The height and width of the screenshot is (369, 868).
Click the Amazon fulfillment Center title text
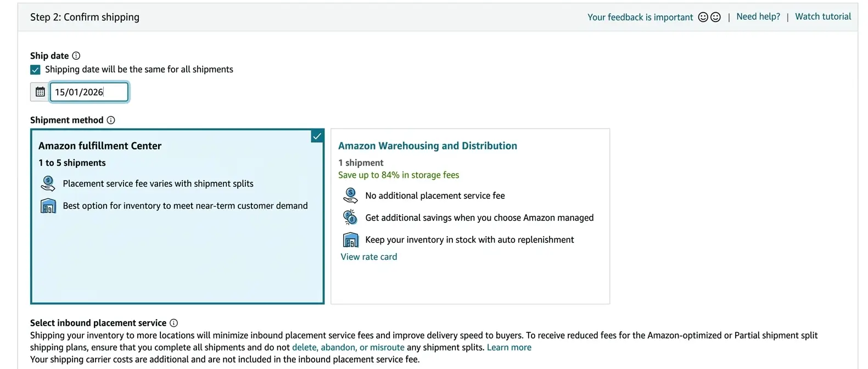100,146
